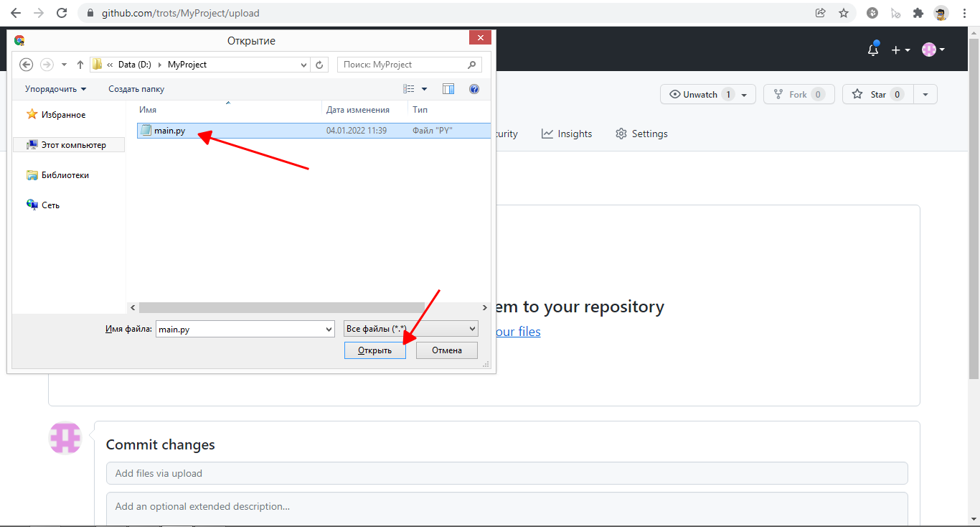The width and height of the screenshot is (980, 527).
Task: Click the Отмена button
Action: click(447, 350)
